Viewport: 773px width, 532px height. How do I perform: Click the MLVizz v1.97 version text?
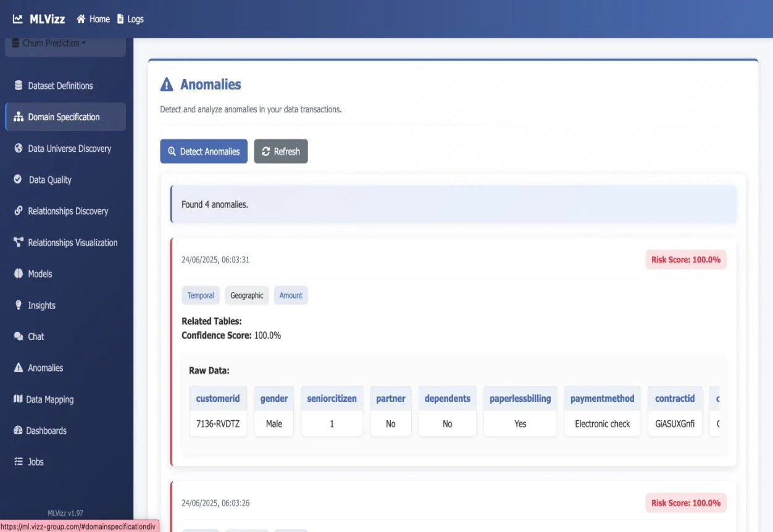click(x=65, y=513)
